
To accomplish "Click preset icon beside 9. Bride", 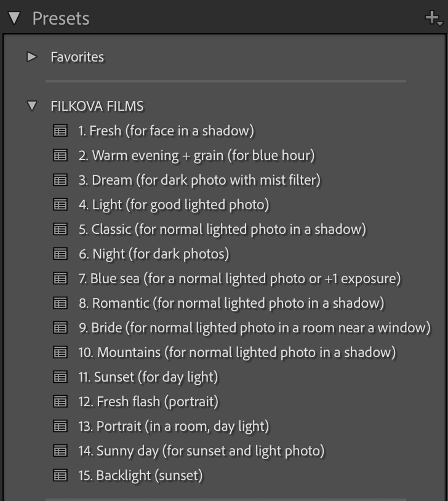I will coord(60,327).
